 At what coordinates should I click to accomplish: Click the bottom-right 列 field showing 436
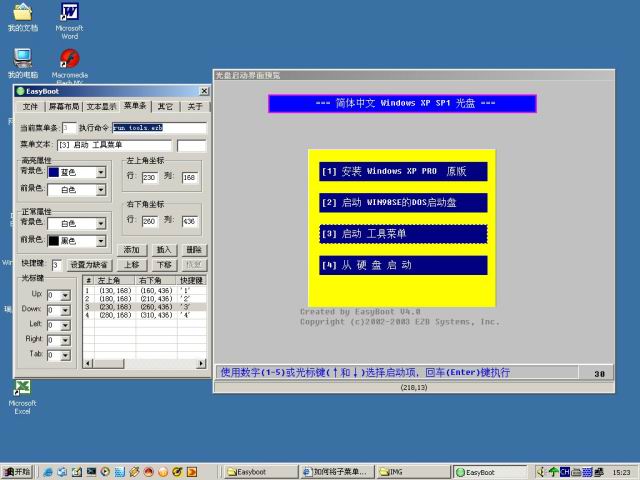click(x=189, y=222)
